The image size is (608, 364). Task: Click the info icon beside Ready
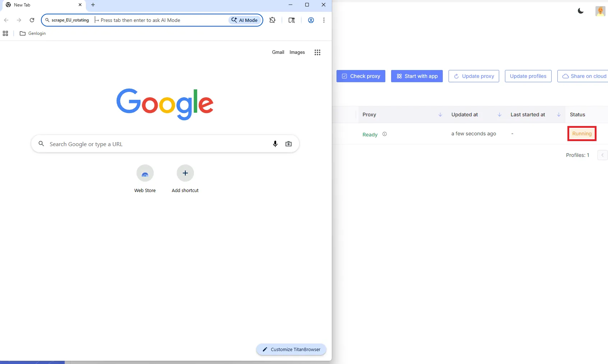coord(385,134)
